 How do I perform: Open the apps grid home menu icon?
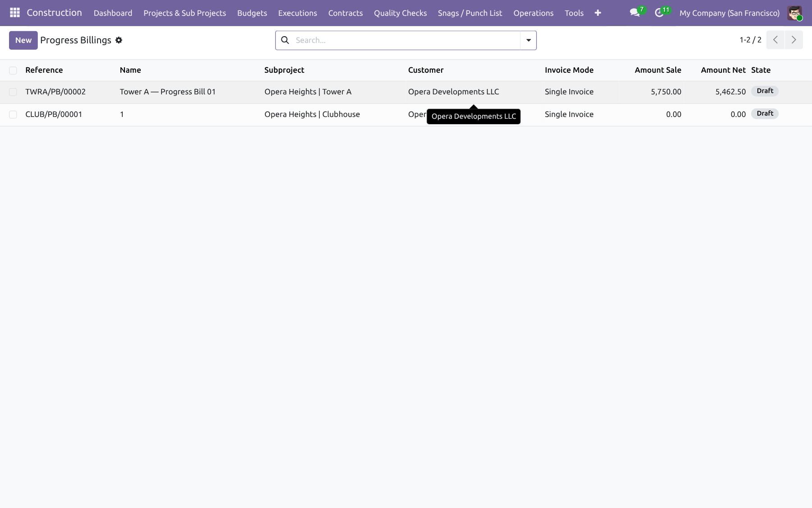coord(14,13)
